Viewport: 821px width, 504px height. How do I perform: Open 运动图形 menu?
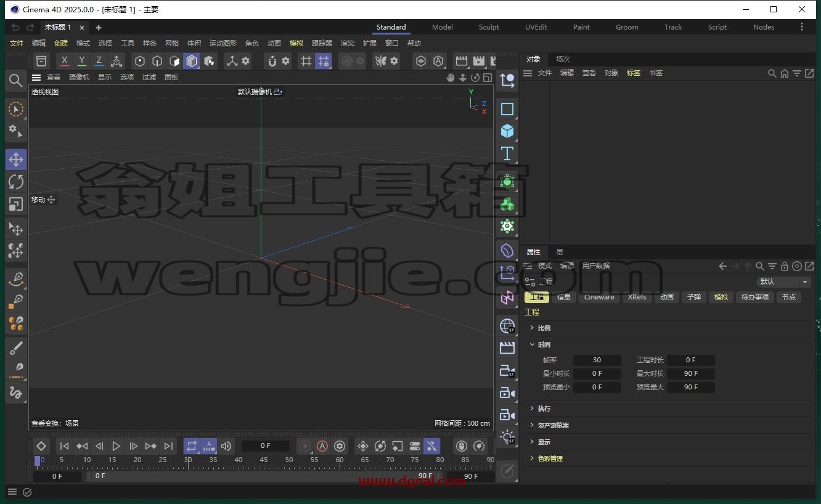coord(223,43)
